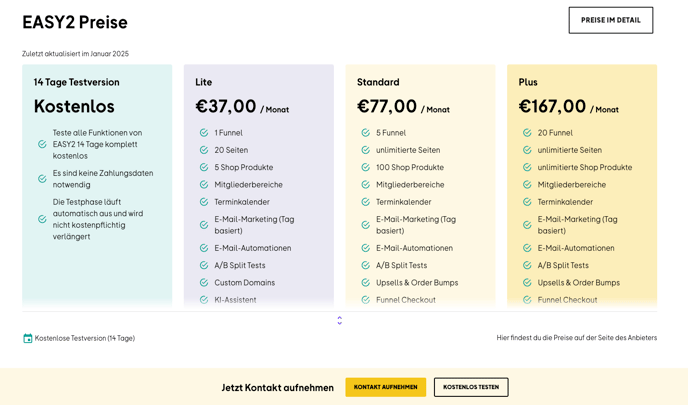The width and height of the screenshot is (688, 405).
Task: Click check icon beside Lite E-Mail-Automationen
Action: 204,248
